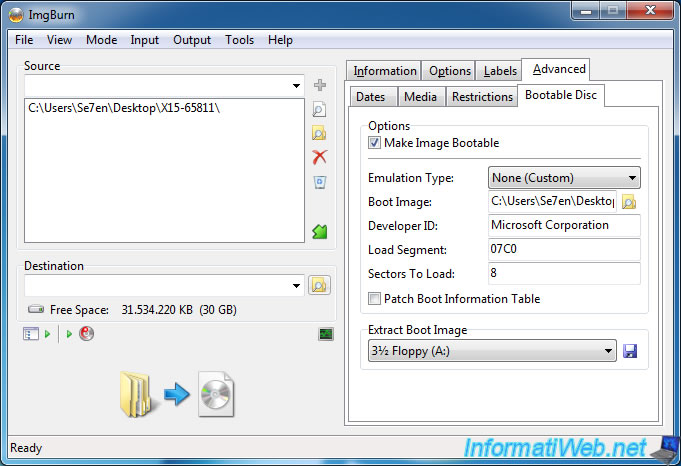This screenshot has height=466, width=681.
Task: Remove selected source with red X icon
Action: 320,157
